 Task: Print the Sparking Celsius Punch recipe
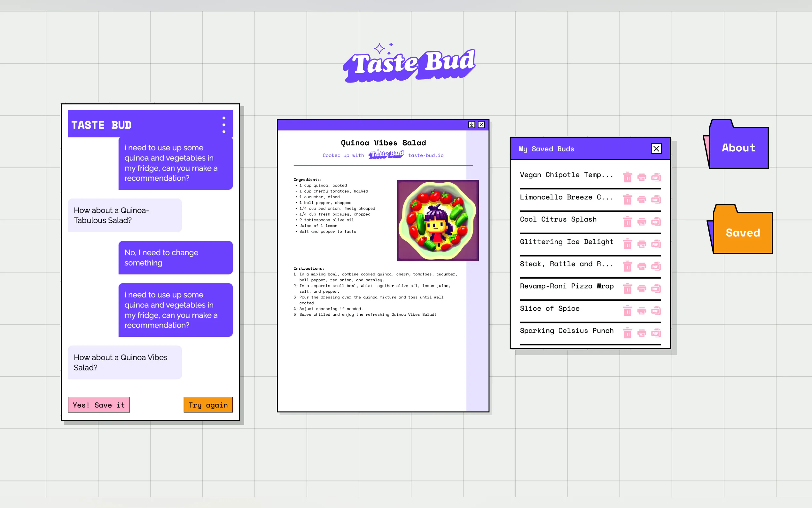[x=642, y=333]
